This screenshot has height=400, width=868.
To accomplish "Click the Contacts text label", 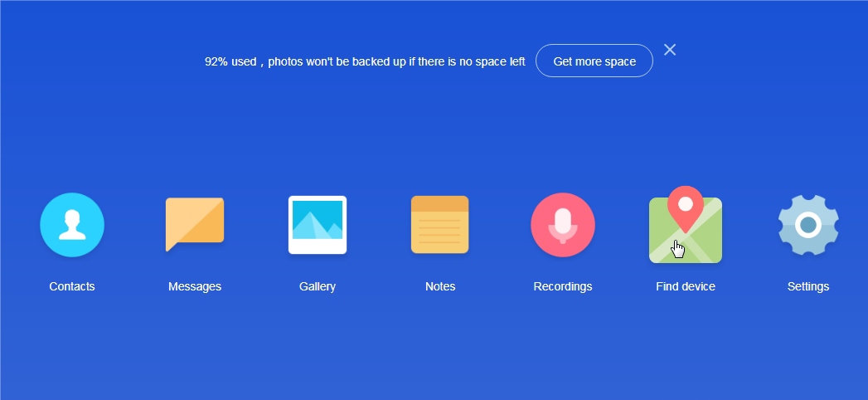I will pyautogui.click(x=72, y=286).
